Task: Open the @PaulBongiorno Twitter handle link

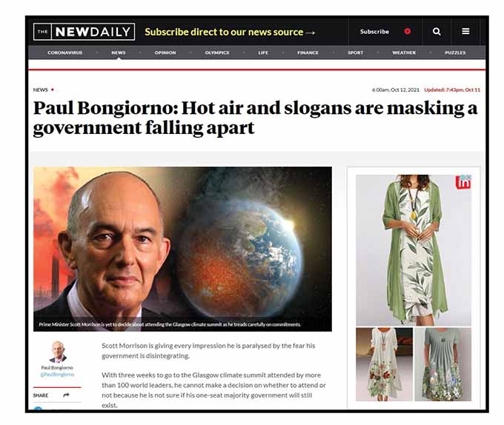Action: click(x=57, y=375)
